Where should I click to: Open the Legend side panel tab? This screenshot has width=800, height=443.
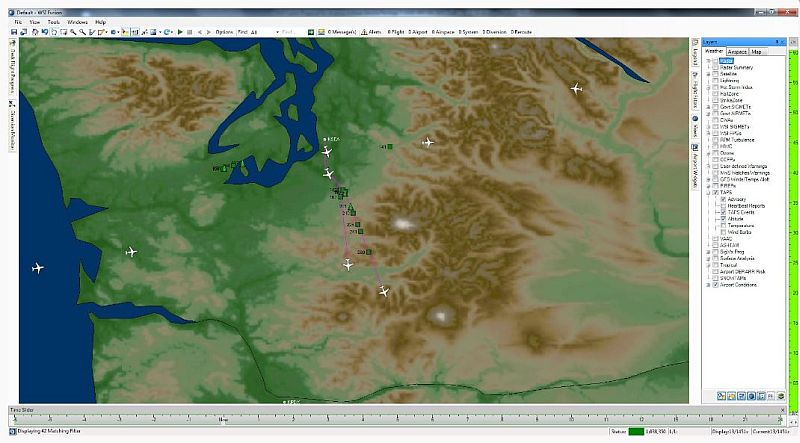tap(695, 60)
